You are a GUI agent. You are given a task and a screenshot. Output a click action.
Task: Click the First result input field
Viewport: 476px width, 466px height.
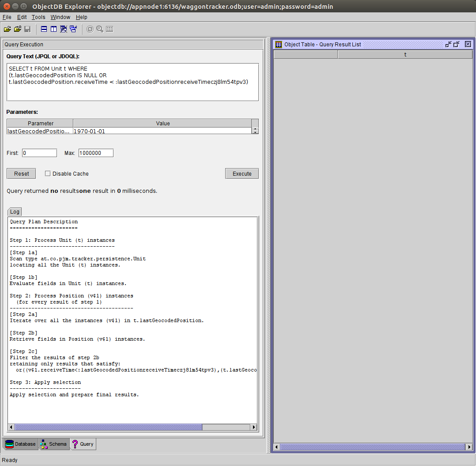point(39,153)
